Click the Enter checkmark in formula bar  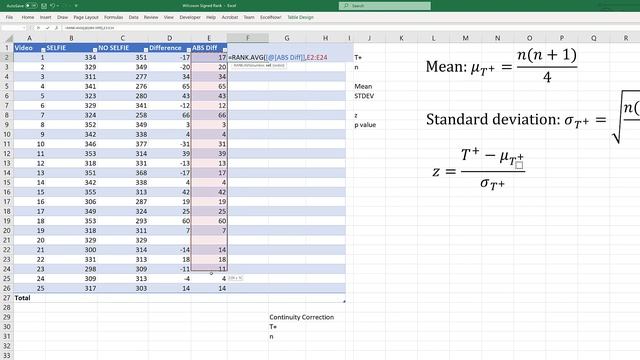click(47, 28)
